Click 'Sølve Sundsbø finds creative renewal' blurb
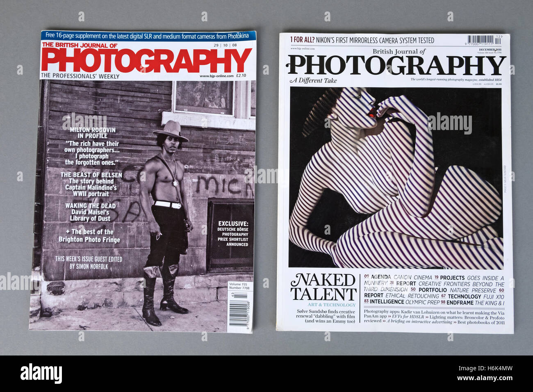The height and width of the screenshot is (392, 533). [x=326, y=317]
